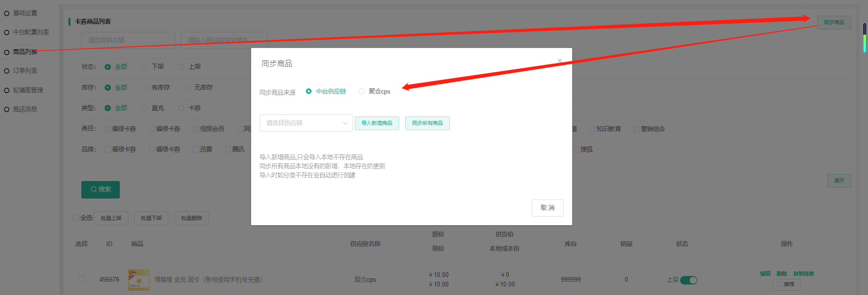Image resolution: width=868 pixels, height=295 pixels.
Task: Select 下架 status radio
Action: pyautogui.click(x=153, y=67)
